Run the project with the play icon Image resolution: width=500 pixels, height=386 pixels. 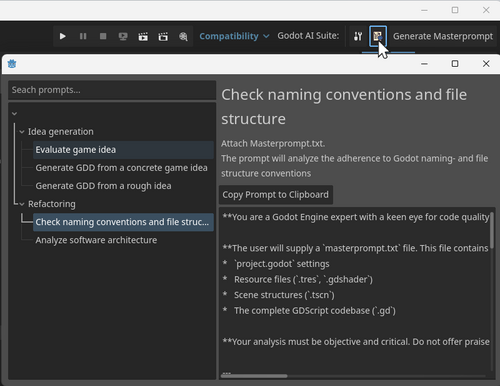(62, 36)
